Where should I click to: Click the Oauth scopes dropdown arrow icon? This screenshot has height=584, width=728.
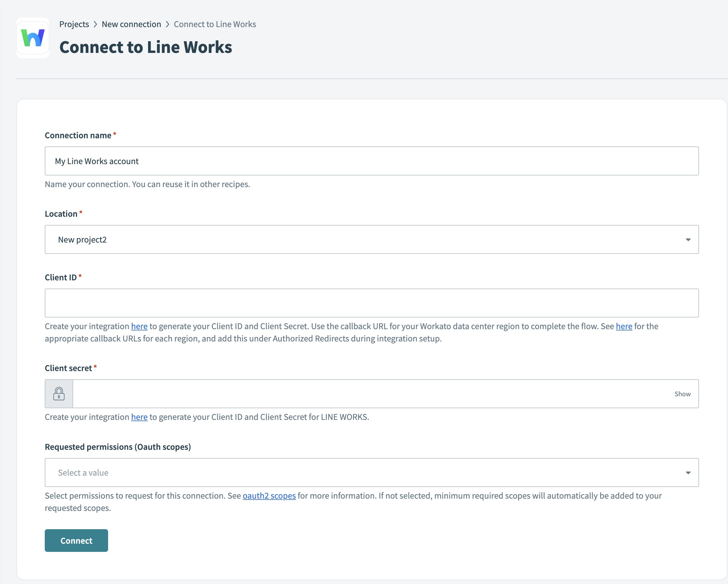(x=688, y=472)
